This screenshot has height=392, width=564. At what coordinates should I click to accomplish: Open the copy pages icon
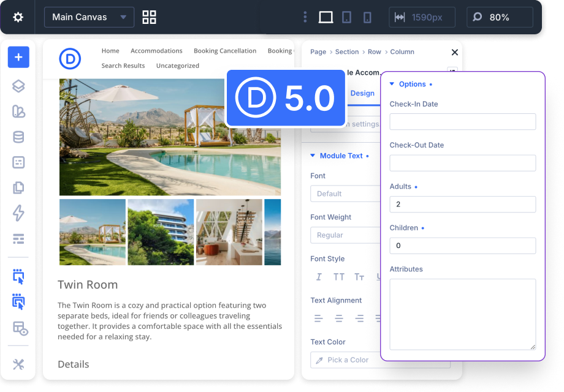[18, 187]
